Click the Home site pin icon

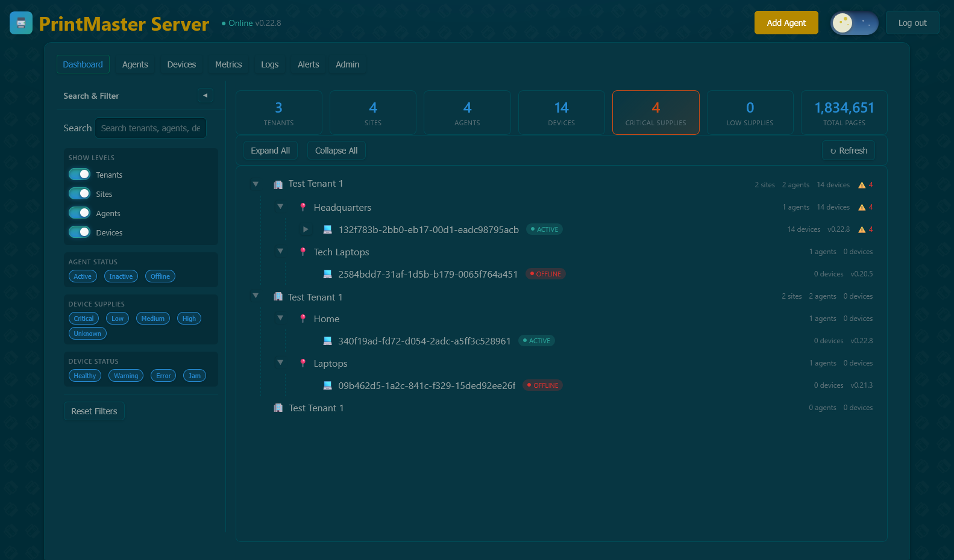(x=303, y=319)
